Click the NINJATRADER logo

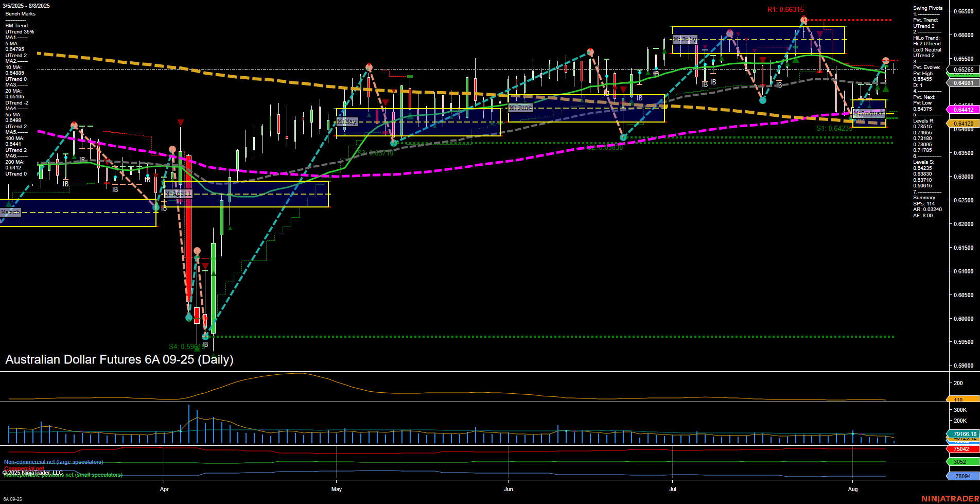click(949, 498)
